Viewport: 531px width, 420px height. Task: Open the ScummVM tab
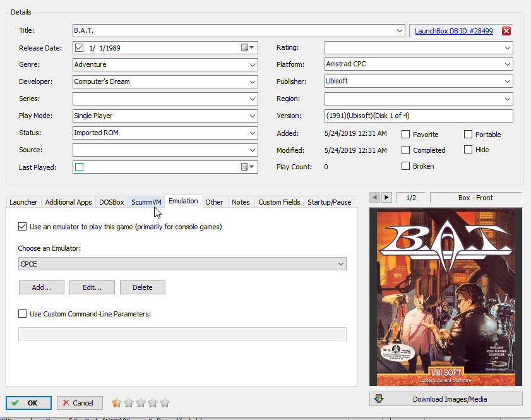pyautogui.click(x=146, y=202)
